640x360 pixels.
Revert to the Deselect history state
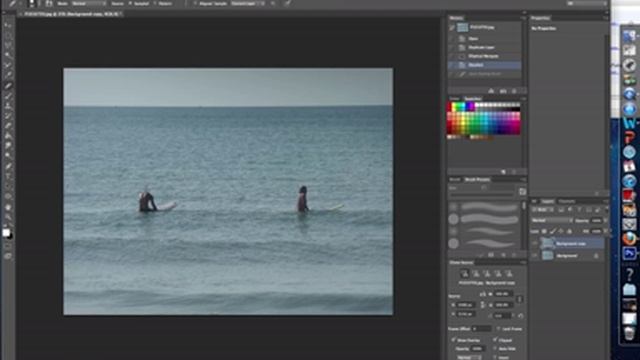pyautogui.click(x=485, y=65)
